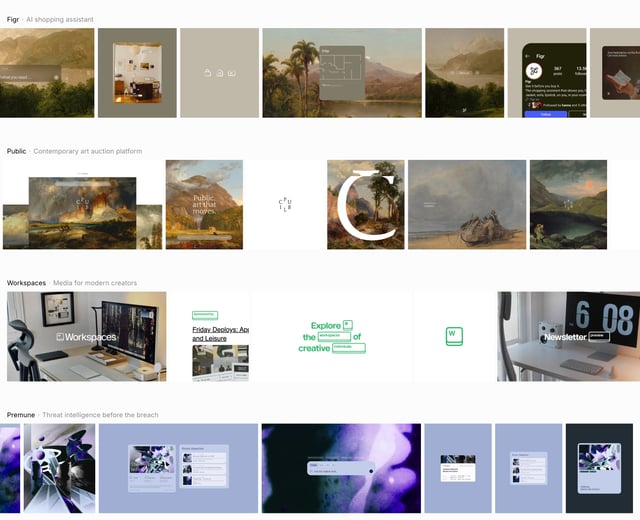Open Premune small white card on periwinkle thumbnail
The image size is (640, 520).
458,468
